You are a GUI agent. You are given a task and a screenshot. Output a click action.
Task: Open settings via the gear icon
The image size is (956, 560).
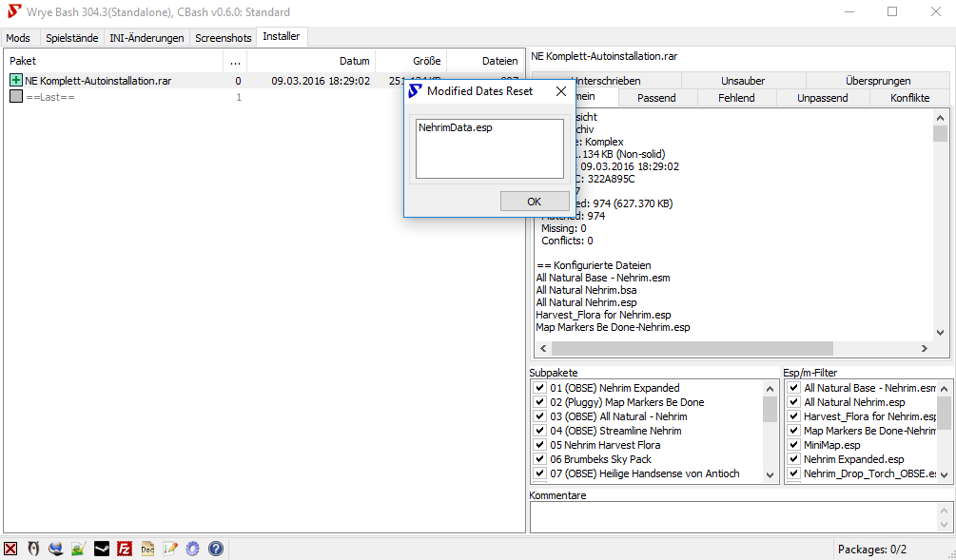point(193,549)
